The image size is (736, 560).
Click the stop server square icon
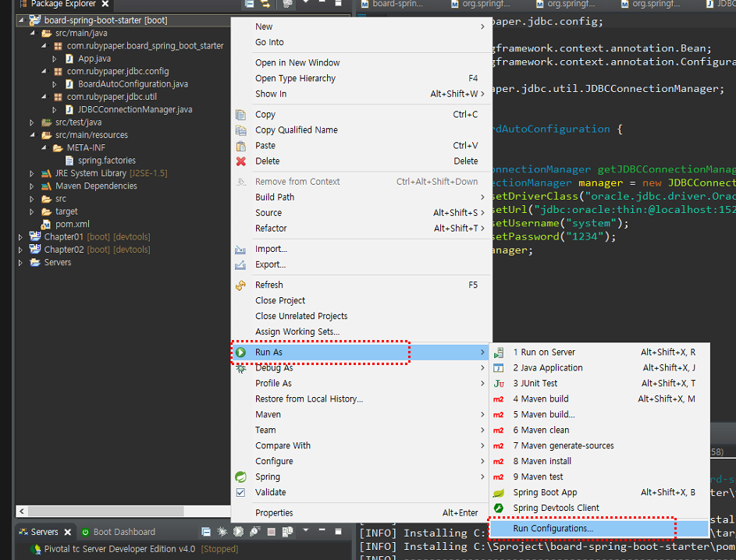[272, 531]
